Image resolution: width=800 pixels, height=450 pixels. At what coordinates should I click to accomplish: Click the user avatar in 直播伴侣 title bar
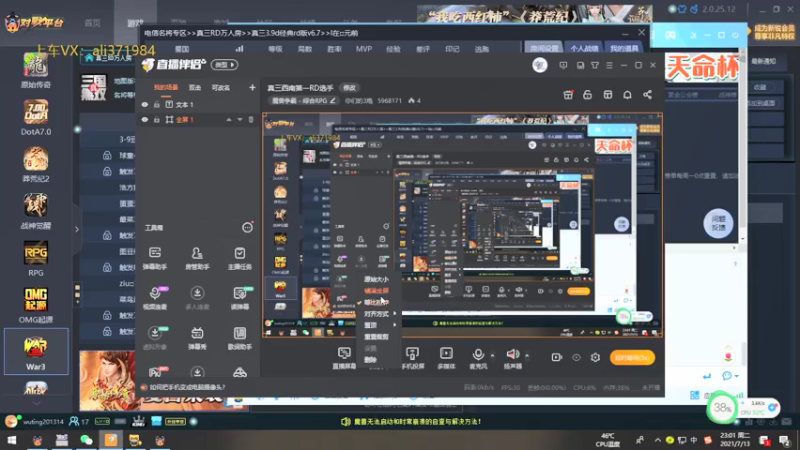tap(540, 65)
